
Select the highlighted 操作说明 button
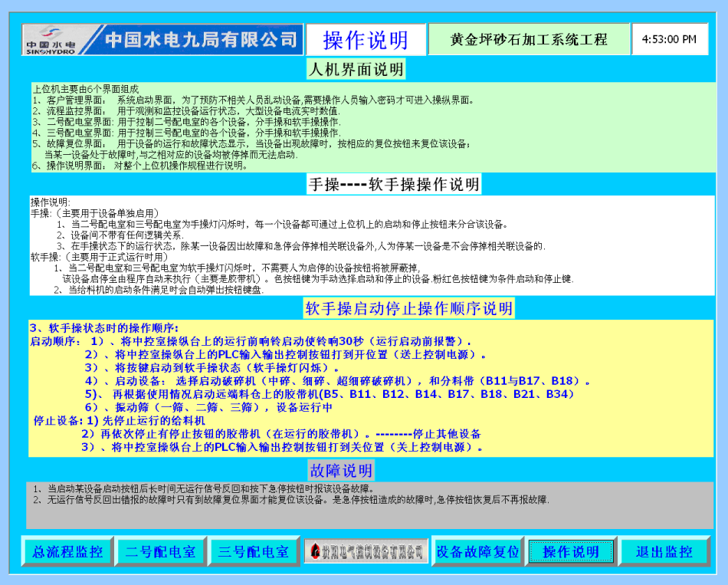[572, 550]
